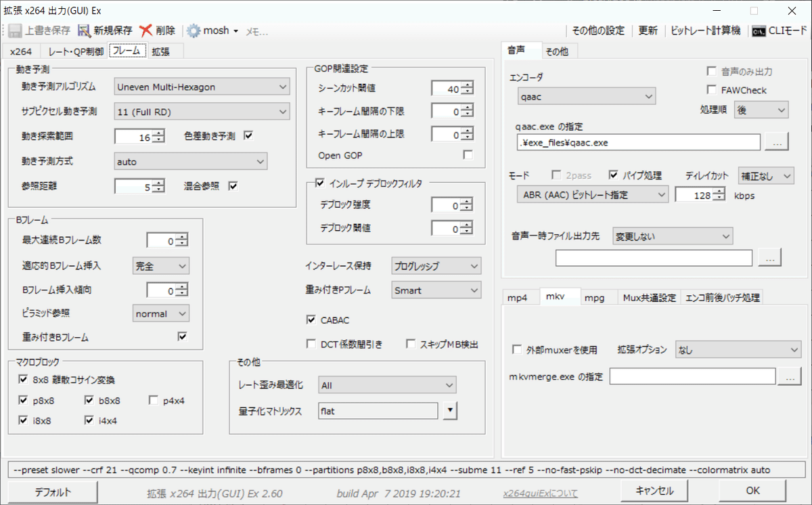Screen dimensions: 812x505
Task: Open ABR (AAC) ビットレート指定 mode dropdown
Action: pyautogui.click(x=592, y=195)
